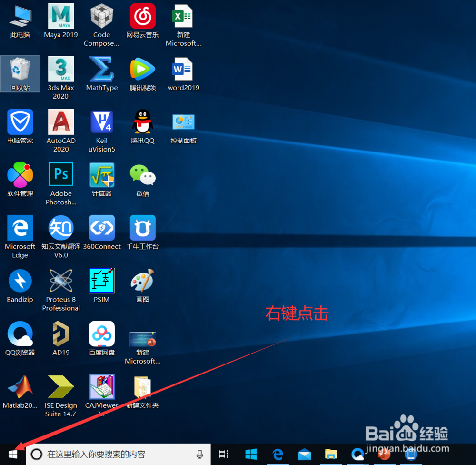Click the blue Windows logo taskbar icon
Screen dimensions: 476x465
pos(251,455)
